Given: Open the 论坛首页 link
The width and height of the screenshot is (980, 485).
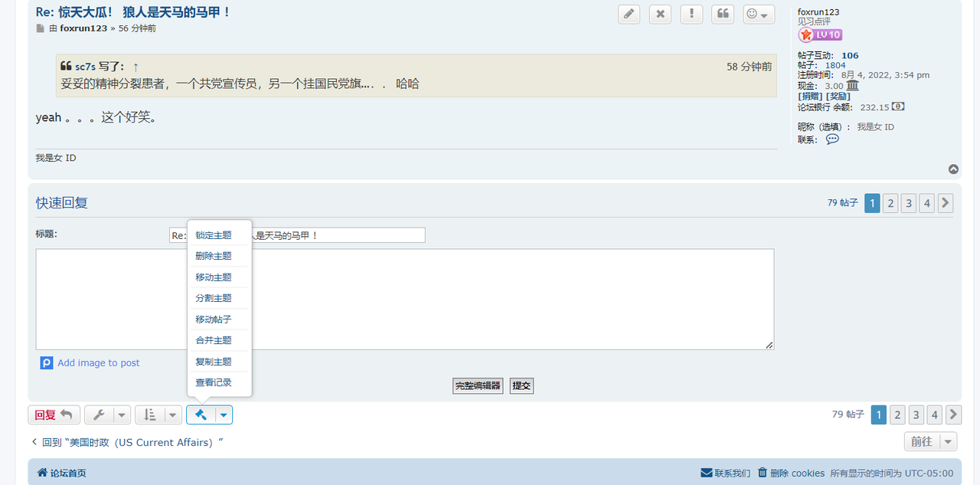Looking at the screenshot, I should 68,474.
